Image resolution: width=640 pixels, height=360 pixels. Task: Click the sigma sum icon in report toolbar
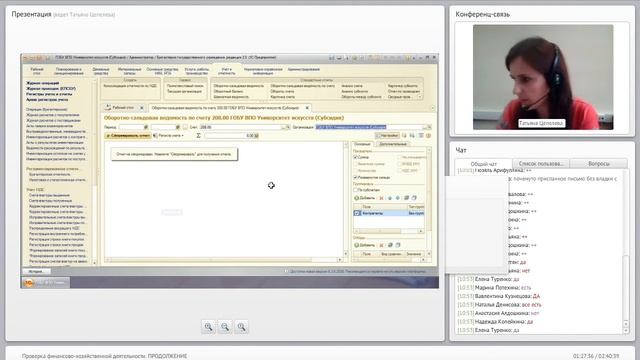click(x=198, y=136)
